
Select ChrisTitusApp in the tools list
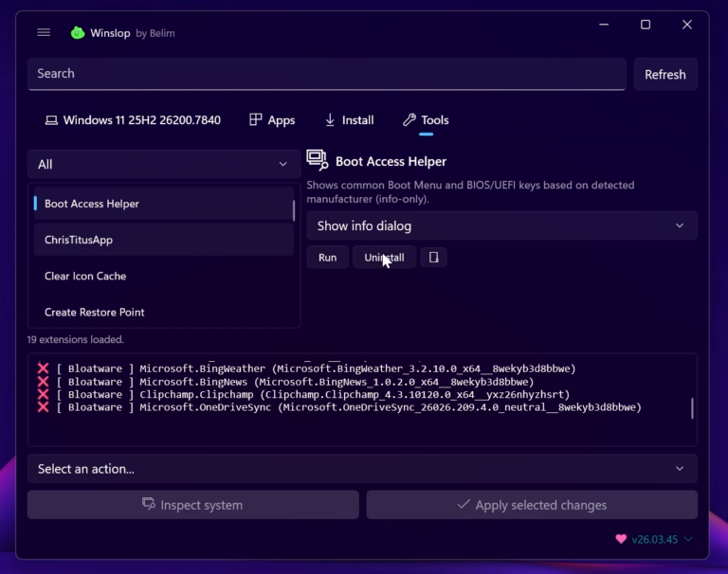[x=163, y=240]
